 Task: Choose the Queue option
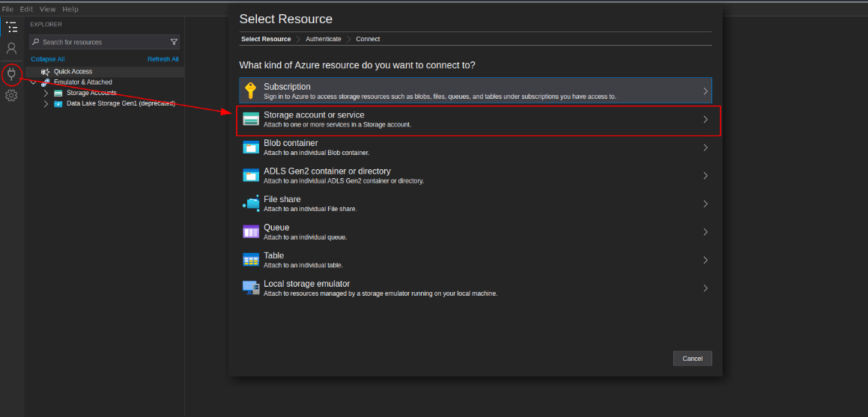476,232
